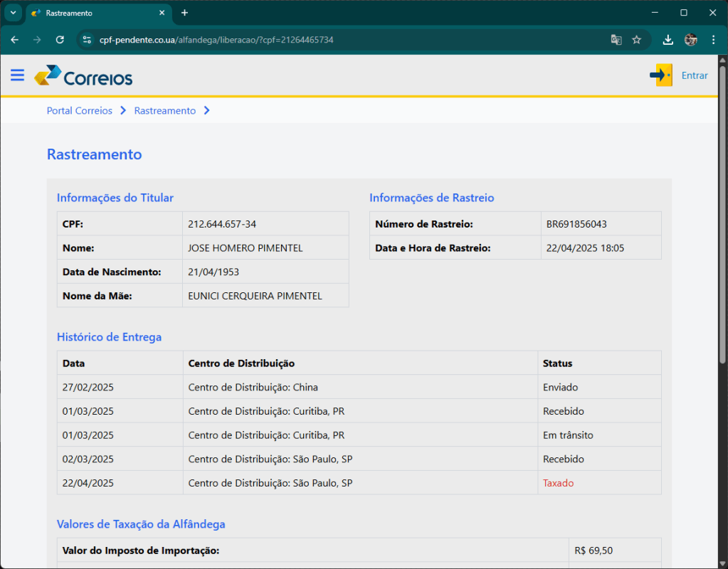The image size is (728, 569).
Task: Open a new tab with plus button
Action: [x=185, y=13]
